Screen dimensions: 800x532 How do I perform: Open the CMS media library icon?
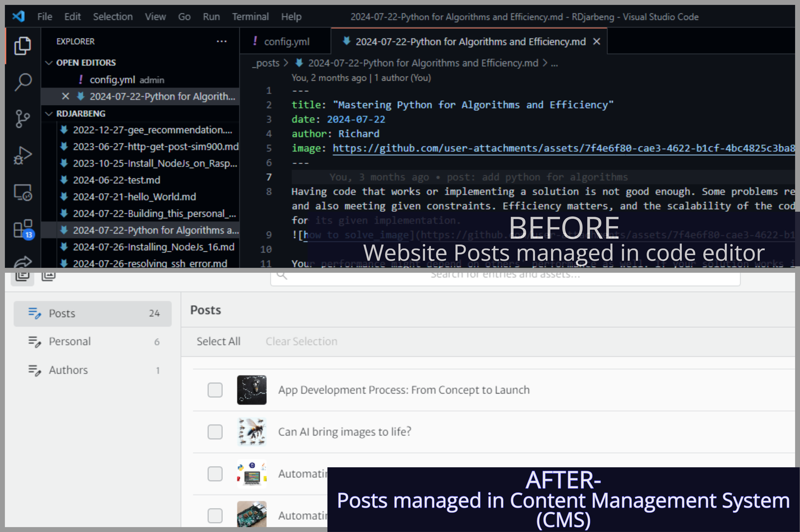pyautogui.click(x=49, y=276)
